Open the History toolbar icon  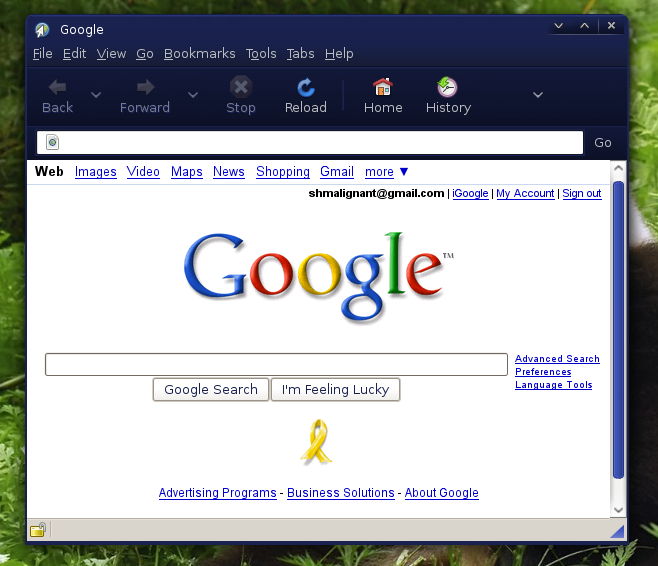coord(447,87)
